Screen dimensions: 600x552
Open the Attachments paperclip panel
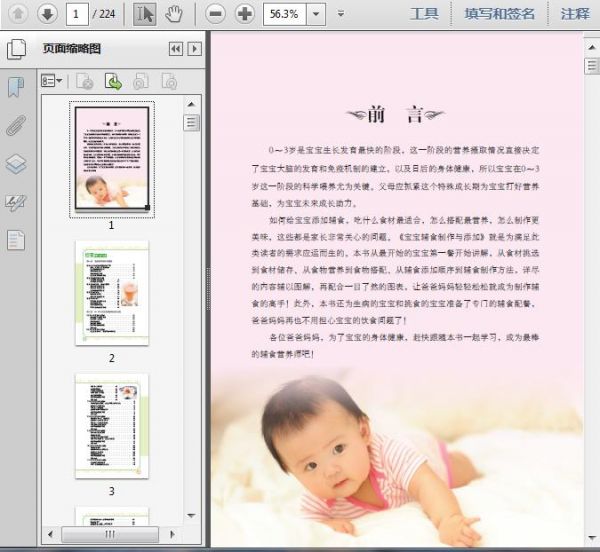(x=16, y=125)
